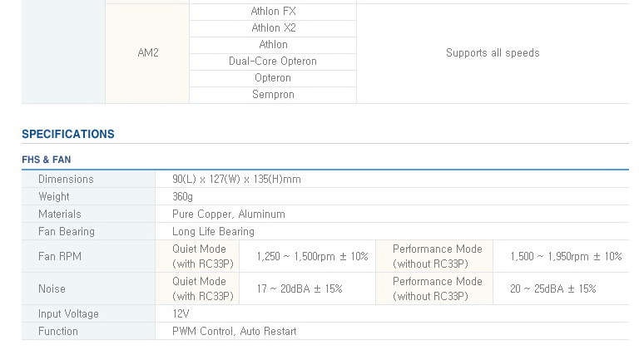Click the 20 ~ 25dBA noise value
This screenshot has width=644, height=350.
click(x=553, y=289)
